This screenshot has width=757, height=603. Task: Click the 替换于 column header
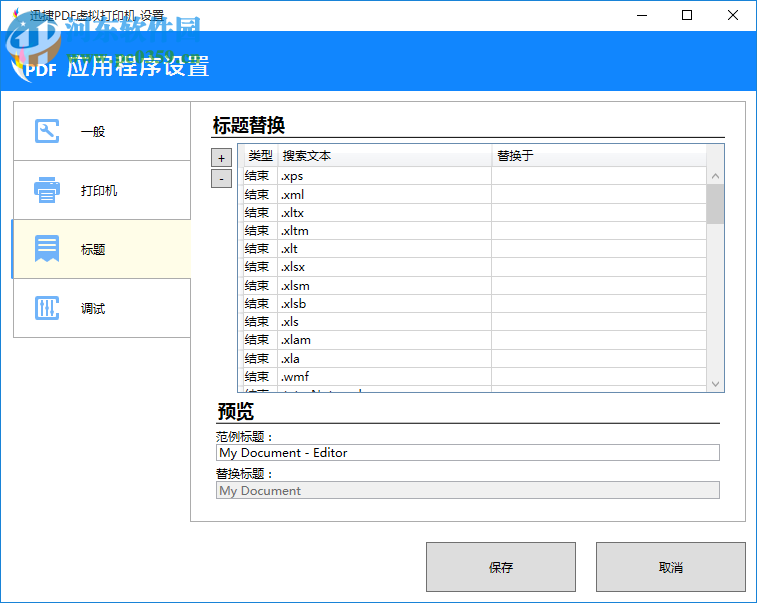point(599,156)
